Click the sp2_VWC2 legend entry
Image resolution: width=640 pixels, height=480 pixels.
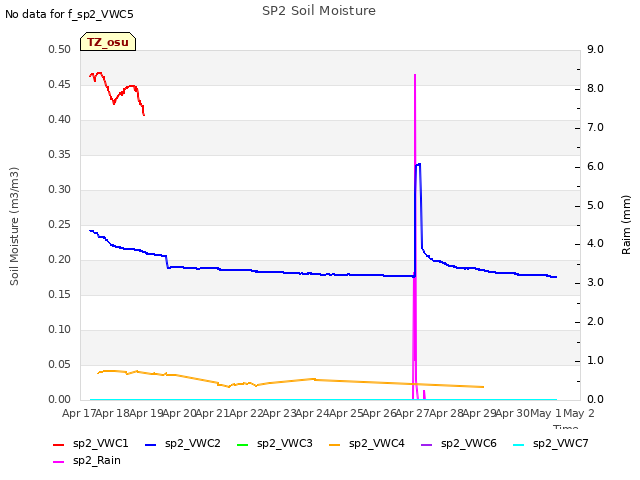pyautogui.click(x=183, y=443)
